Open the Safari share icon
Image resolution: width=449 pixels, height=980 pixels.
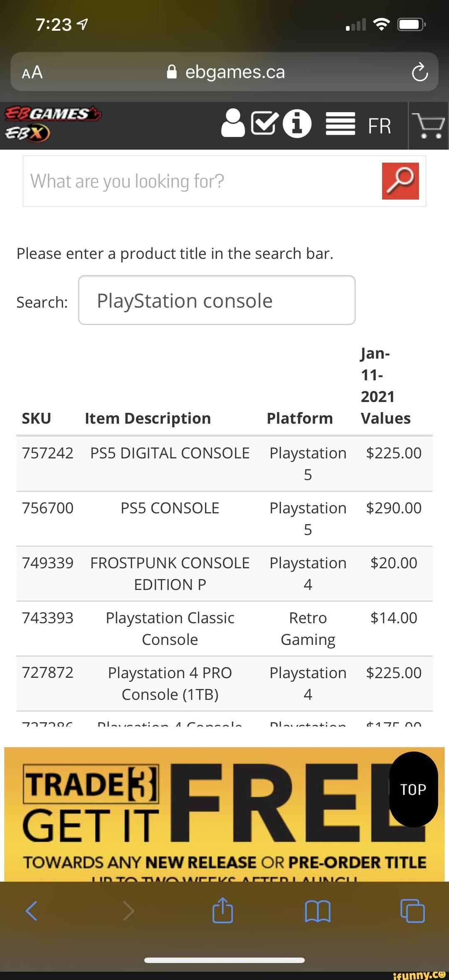coord(223,910)
